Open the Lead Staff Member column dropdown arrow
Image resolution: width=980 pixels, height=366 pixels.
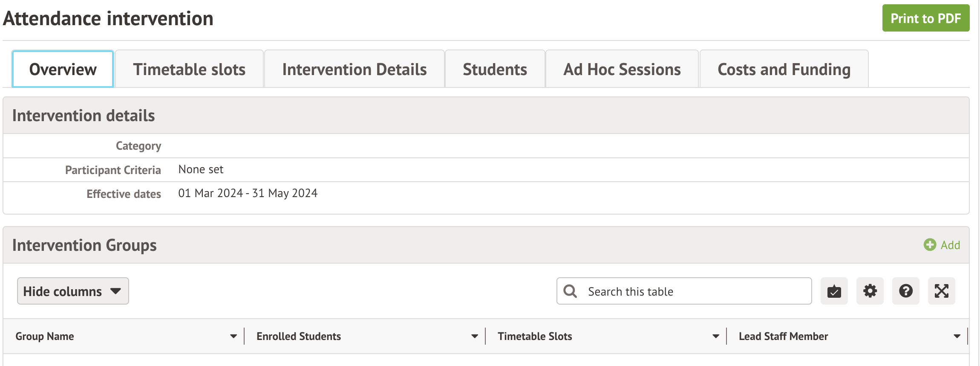point(957,337)
